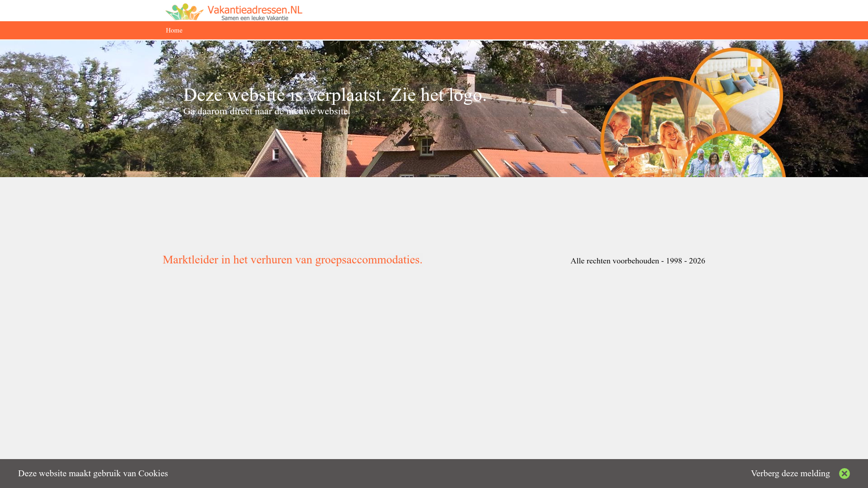The width and height of the screenshot is (868, 488).
Task: Dismiss cookie notice with green X icon
Action: point(844,474)
